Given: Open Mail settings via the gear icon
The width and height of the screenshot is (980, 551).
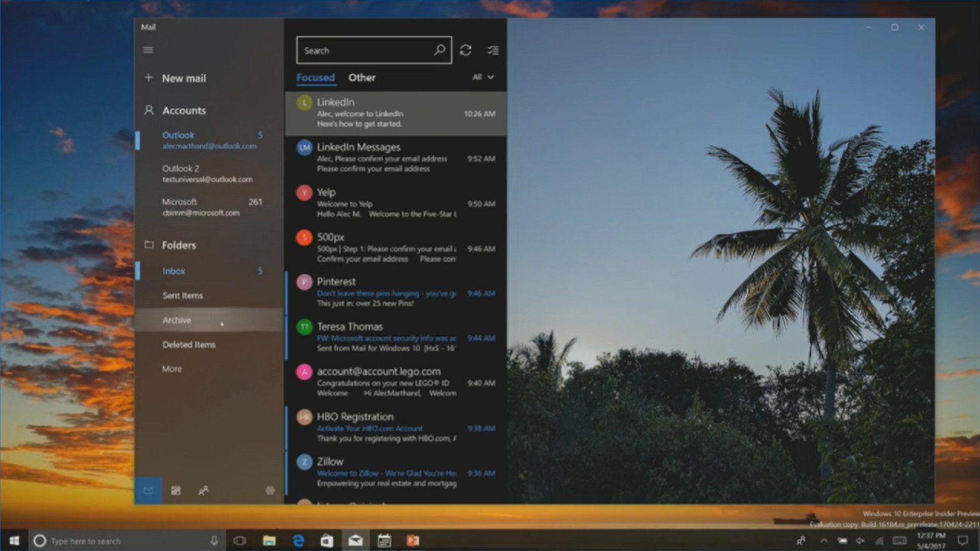Looking at the screenshot, I should coord(270,490).
